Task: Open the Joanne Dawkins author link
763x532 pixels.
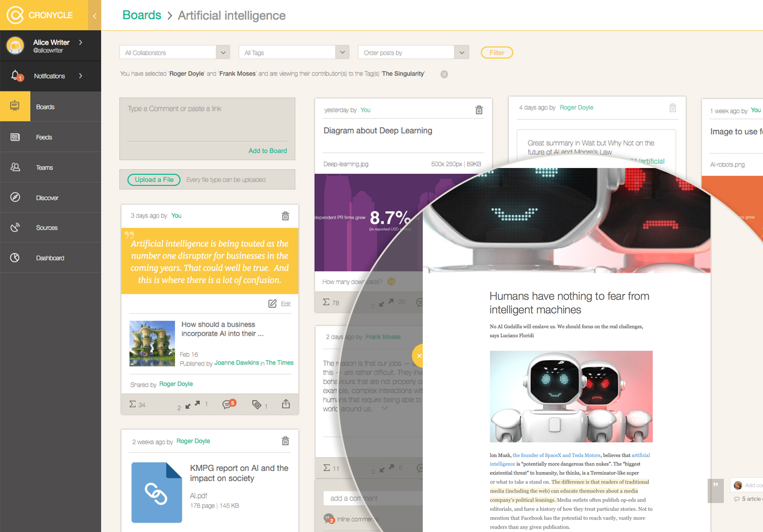Action: 237,362
